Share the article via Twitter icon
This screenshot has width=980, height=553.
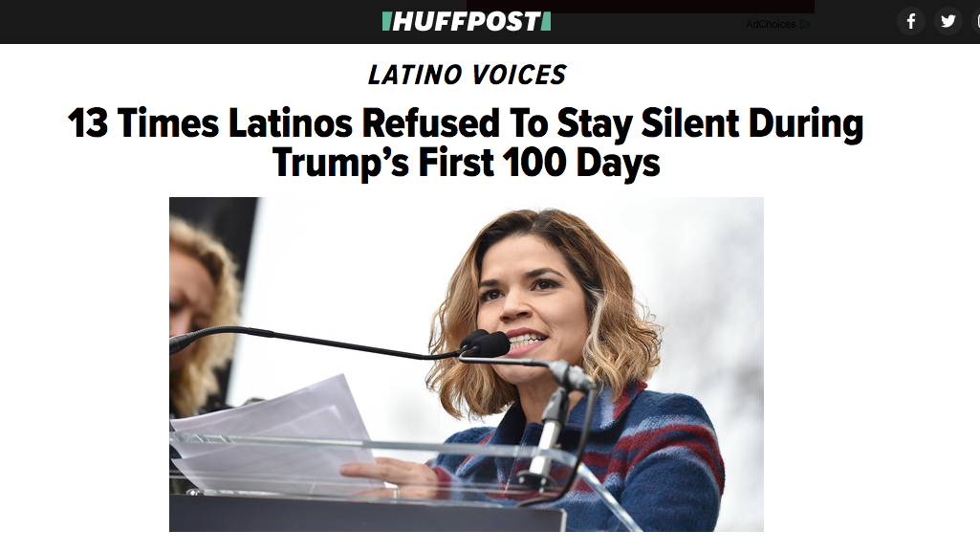948,21
